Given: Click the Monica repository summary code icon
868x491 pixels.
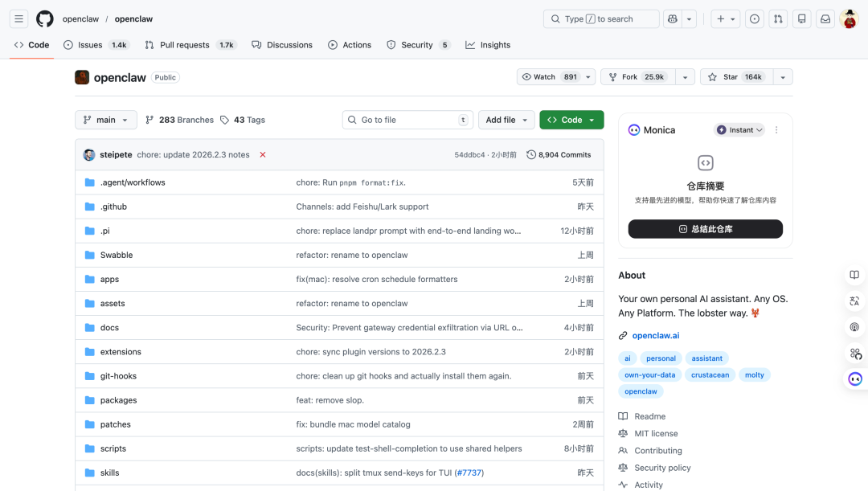Looking at the screenshot, I should point(706,163).
